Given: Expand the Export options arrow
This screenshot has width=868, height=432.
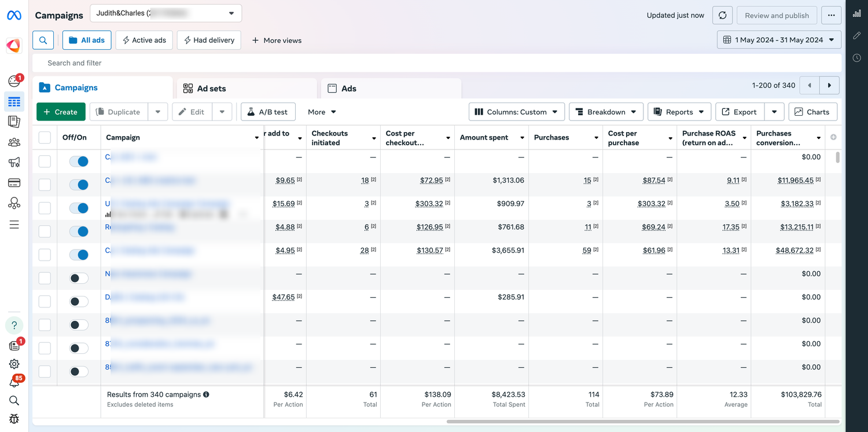Looking at the screenshot, I should (774, 112).
